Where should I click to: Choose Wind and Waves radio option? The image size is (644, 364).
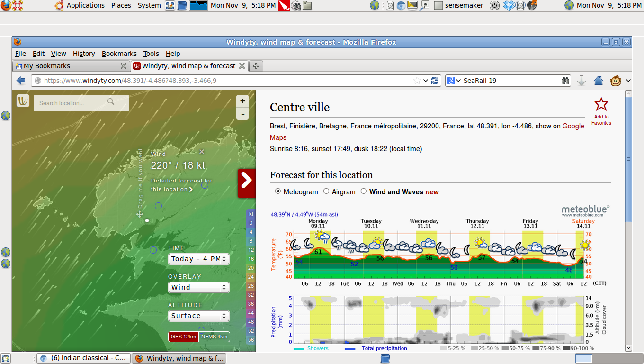point(364,191)
